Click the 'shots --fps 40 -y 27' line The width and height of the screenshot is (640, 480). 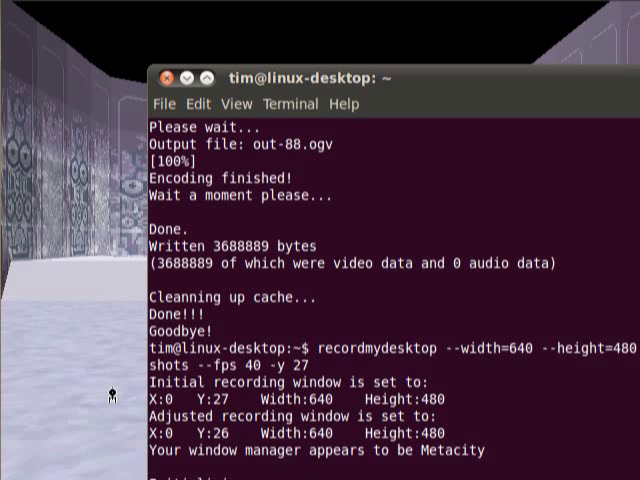pyautogui.click(x=229, y=365)
